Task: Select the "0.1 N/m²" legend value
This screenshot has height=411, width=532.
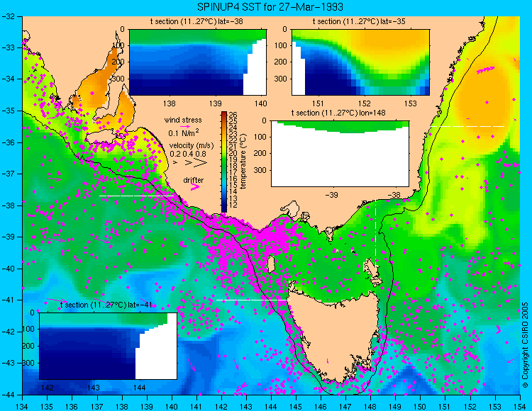Action: tap(184, 133)
